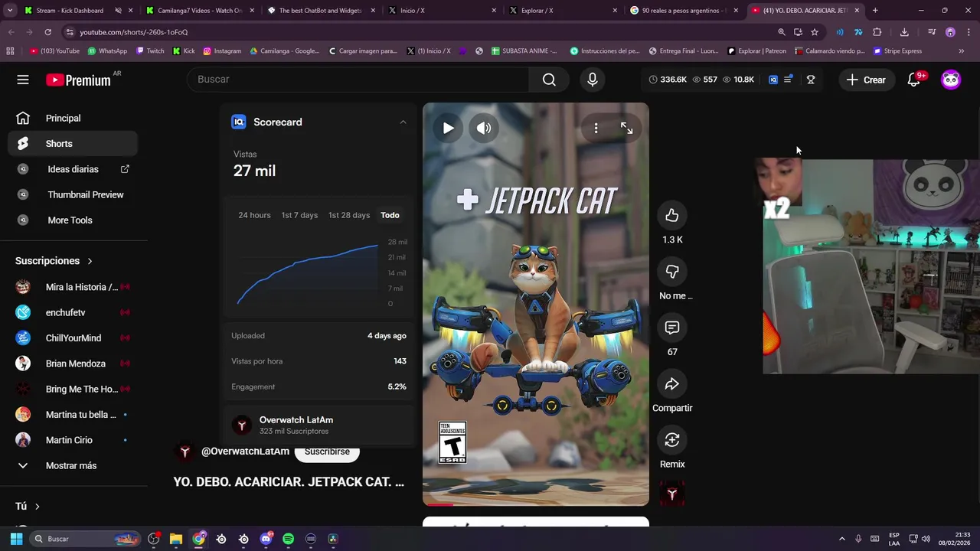Open the @OverwatchLatAm channel link
Screen dimensions: 980x551
(x=245, y=452)
